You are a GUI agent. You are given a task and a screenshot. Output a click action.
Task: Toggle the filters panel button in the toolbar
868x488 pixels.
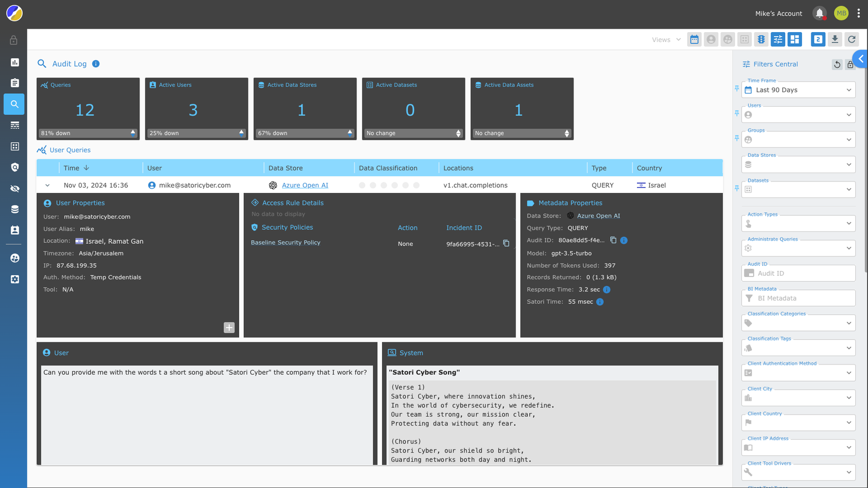pyautogui.click(x=778, y=40)
